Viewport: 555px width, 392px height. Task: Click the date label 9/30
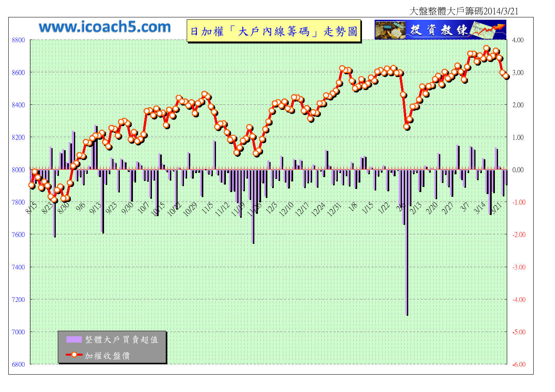128,208
